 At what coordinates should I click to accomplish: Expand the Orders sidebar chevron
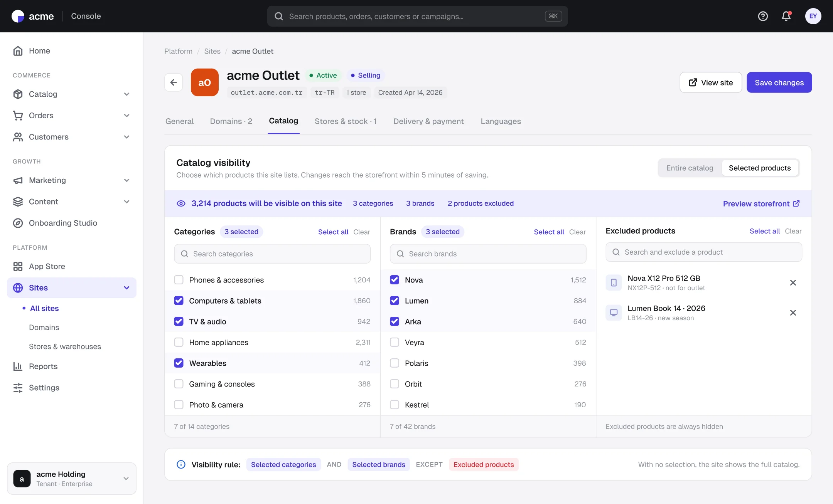[126, 116]
